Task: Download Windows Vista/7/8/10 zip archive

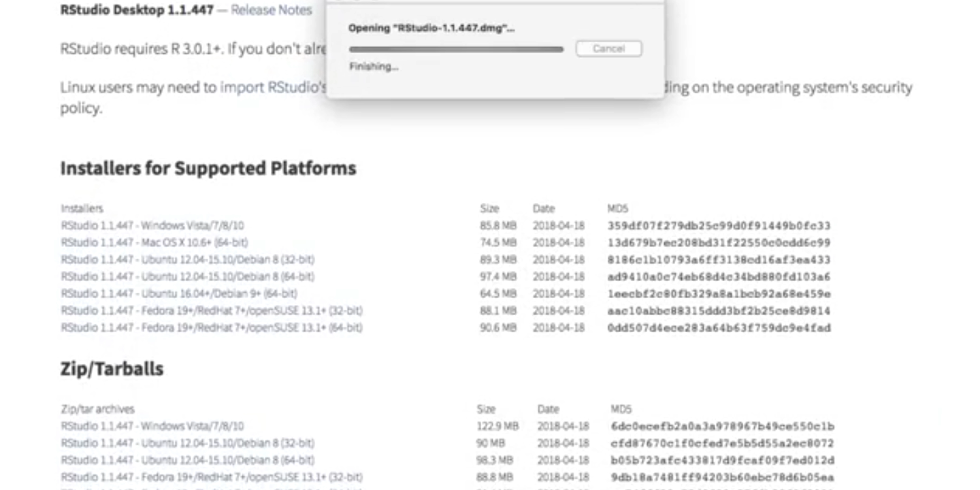Action: click(152, 426)
